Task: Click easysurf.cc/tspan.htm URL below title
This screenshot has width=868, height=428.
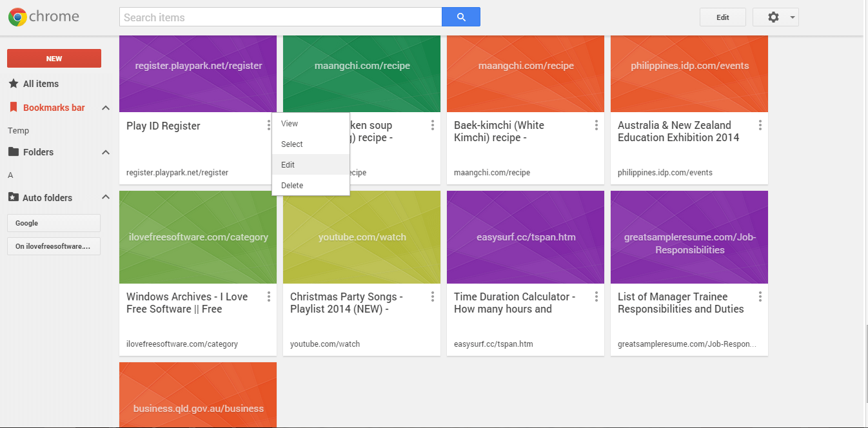Action: coord(493,344)
